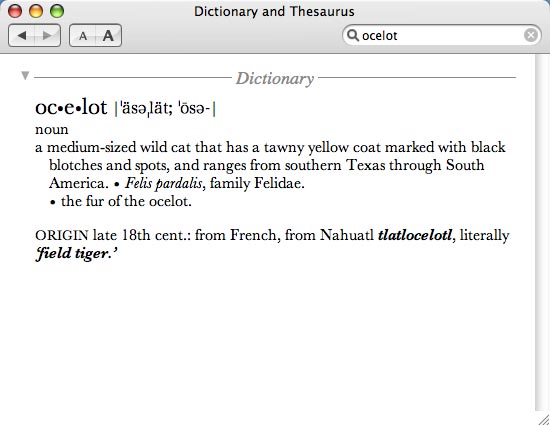Click the headword oc•e•lot
Viewport: 550px width, 426px height.
tap(71, 107)
